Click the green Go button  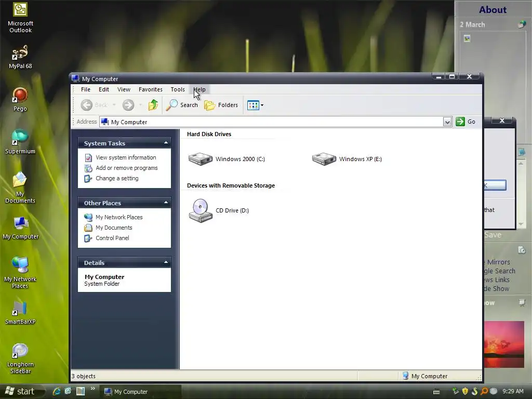tap(465, 122)
